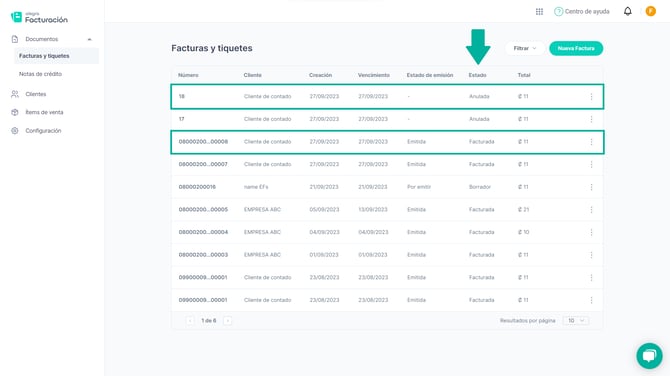Click the Creación column header
This screenshot has height=376, width=670.
(320, 75)
